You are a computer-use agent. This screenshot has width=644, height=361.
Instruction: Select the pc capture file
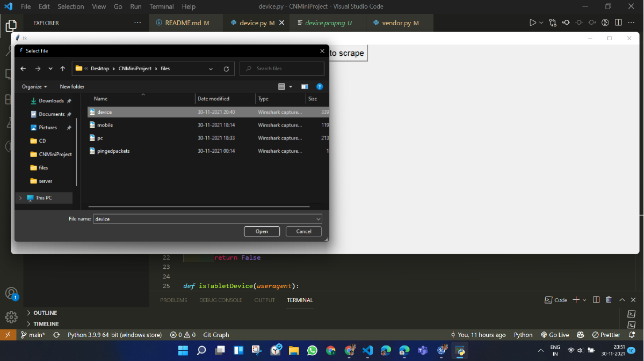(208, 138)
